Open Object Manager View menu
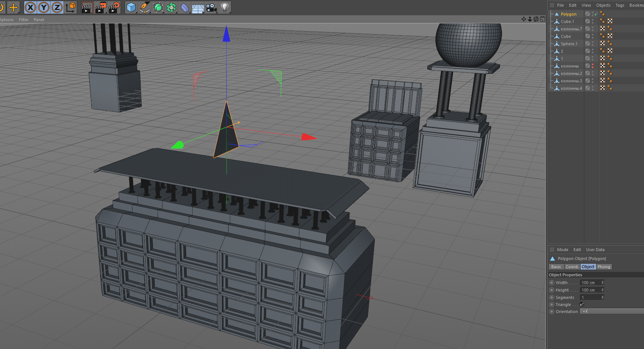 click(586, 5)
